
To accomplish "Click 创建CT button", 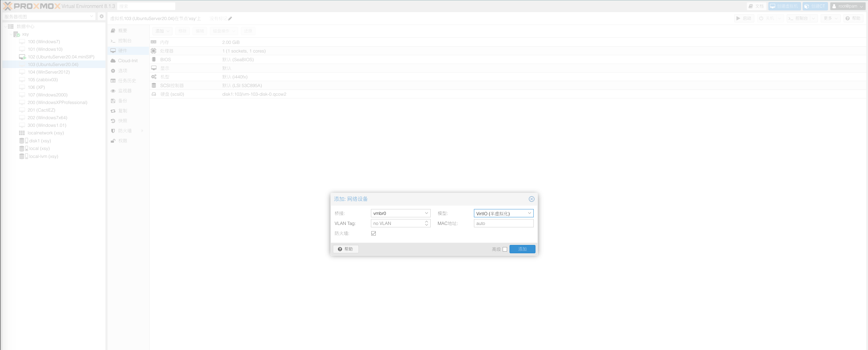I will pos(815,6).
